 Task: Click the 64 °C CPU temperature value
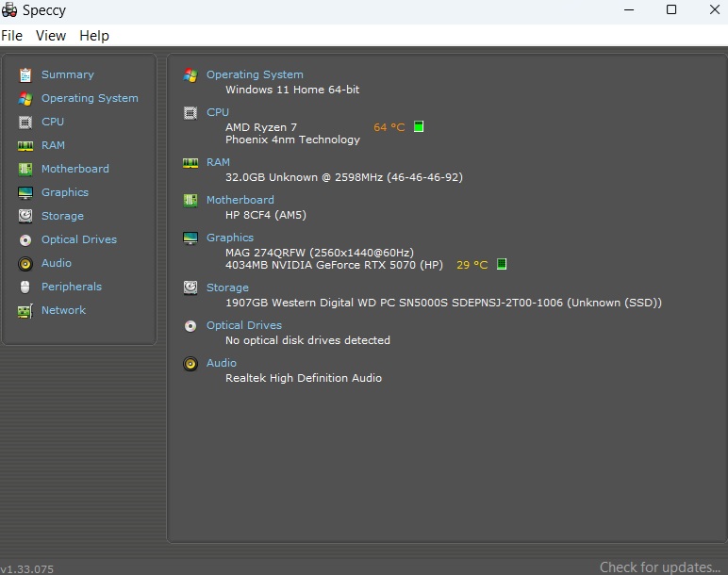[x=389, y=127]
